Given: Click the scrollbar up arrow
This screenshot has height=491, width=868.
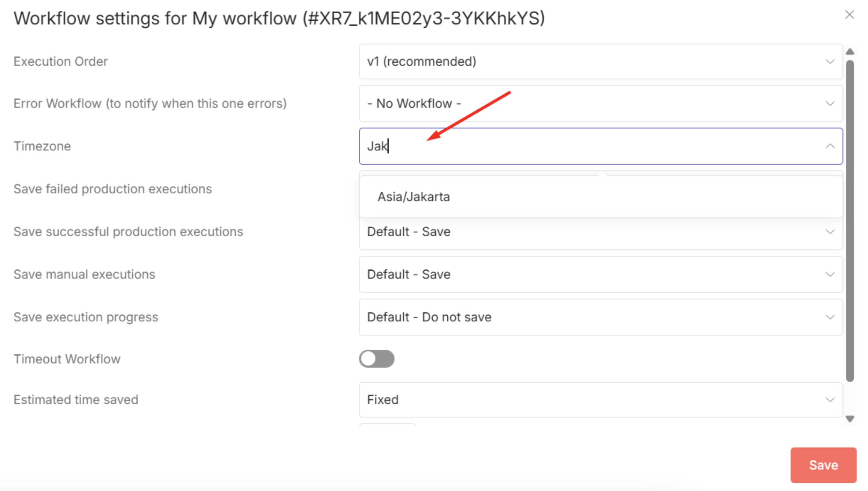Looking at the screenshot, I should coord(850,52).
